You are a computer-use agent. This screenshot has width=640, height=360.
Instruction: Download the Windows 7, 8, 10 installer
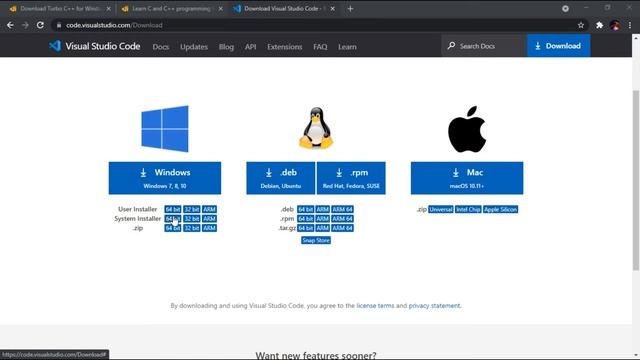(x=165, y=178)
